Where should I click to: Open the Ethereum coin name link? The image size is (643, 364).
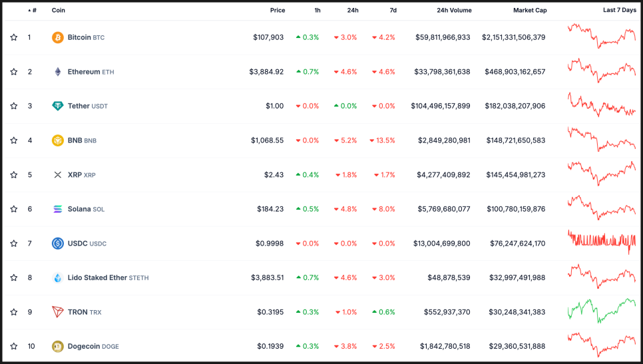point(84,72)
